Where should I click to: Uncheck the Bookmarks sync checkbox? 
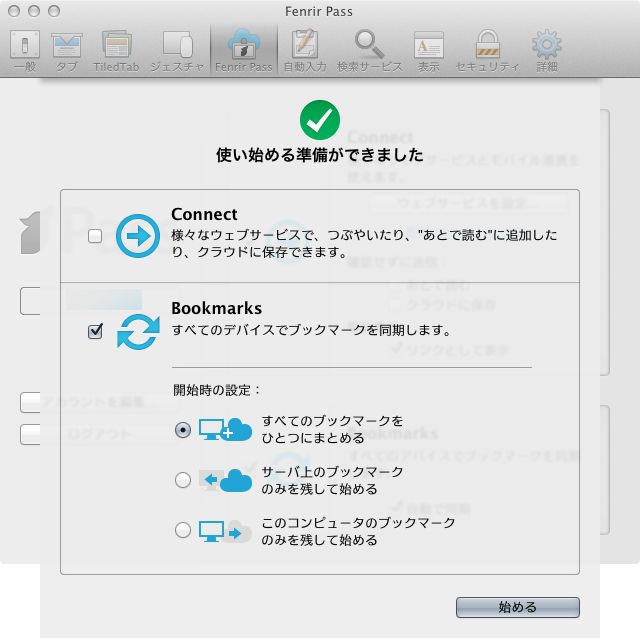click(x=95, y=331)
